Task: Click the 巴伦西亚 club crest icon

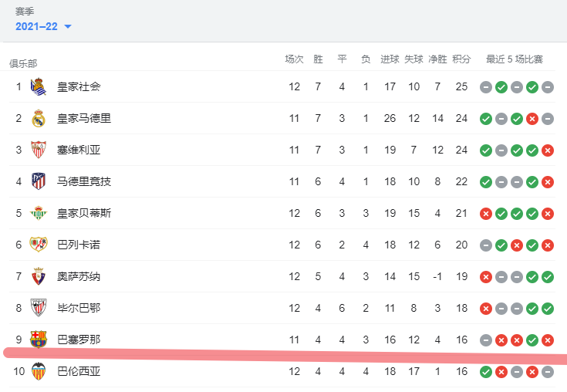Action: point(39,371)
